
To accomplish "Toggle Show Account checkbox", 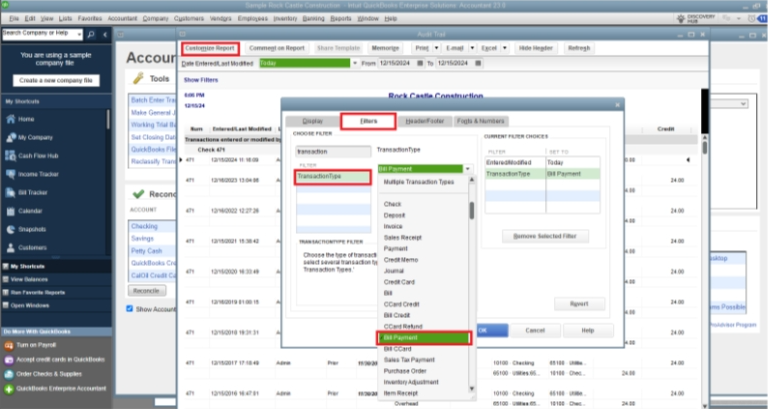I will point(129,309).
